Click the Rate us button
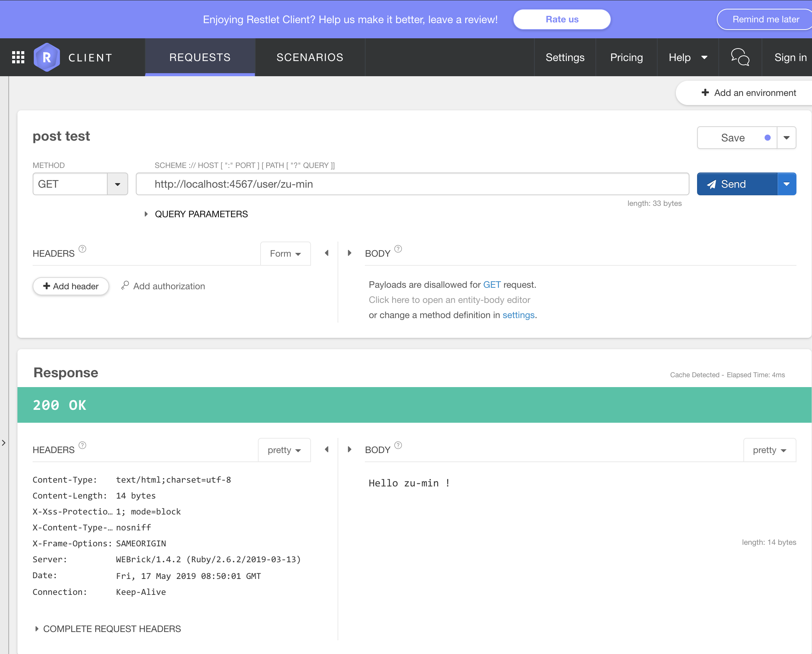This screenshot has height=654, width=812. coord(562,19)
